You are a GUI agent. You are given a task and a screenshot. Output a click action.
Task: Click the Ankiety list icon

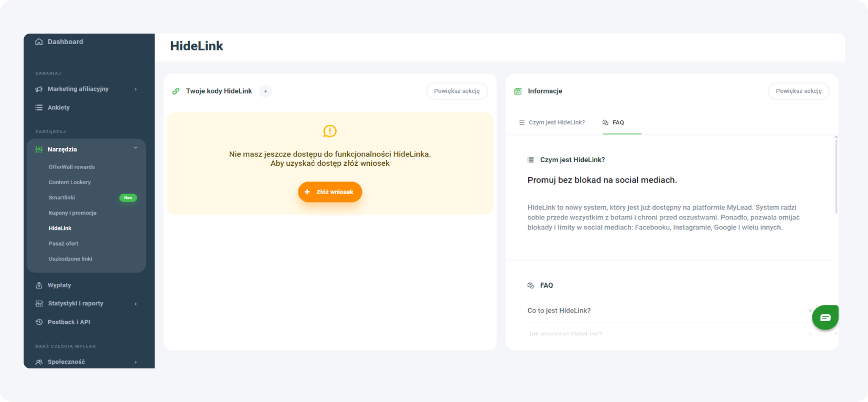point(39,108)
